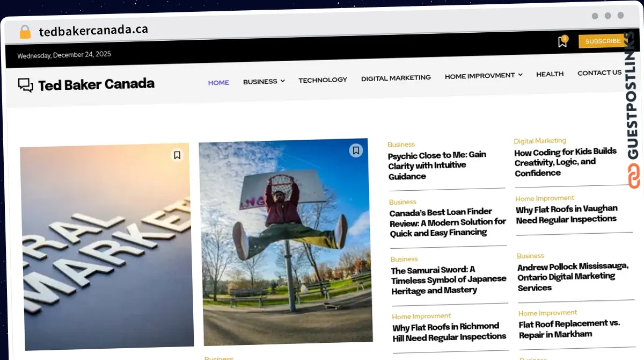Image resolution: width=644 pixels, height=360 pixels.
Task: Click the notification count badge on the bookmark icon
Action: pyautogui.click(x=565, y=38)
